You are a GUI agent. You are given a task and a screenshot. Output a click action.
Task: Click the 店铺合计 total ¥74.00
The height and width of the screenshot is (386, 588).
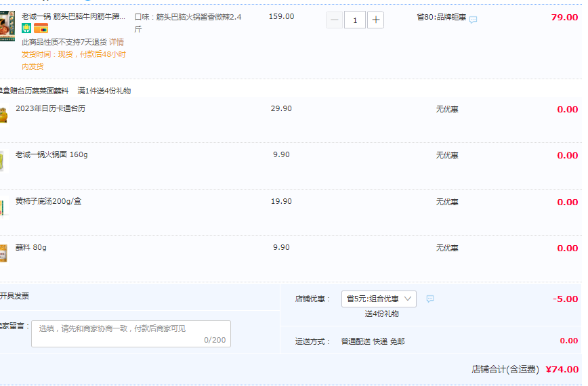pos(525,370)
